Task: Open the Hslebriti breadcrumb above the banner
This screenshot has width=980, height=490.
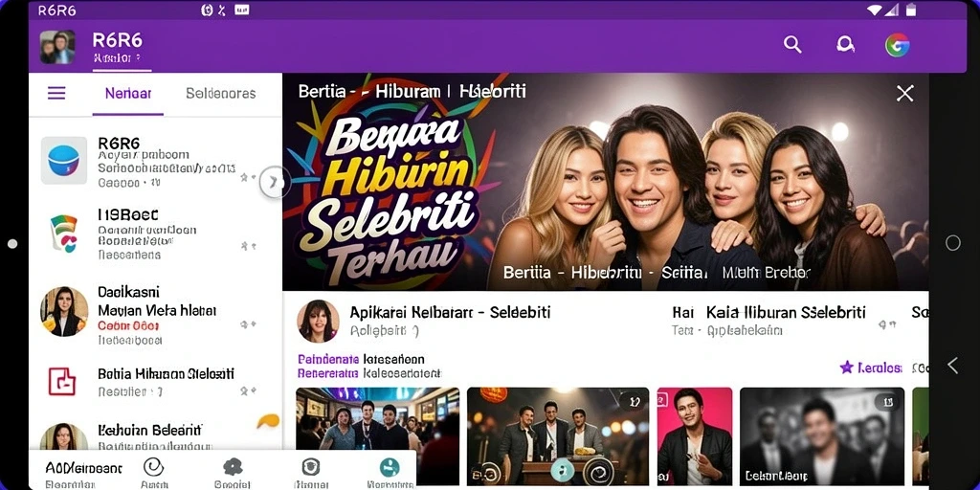Action: pyautogui.click(x=493, y=92)
